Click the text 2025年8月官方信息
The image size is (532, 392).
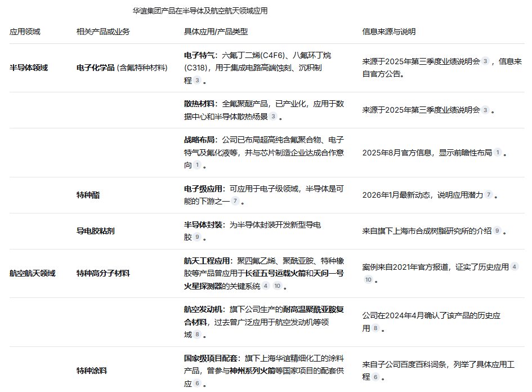[397, 153]
